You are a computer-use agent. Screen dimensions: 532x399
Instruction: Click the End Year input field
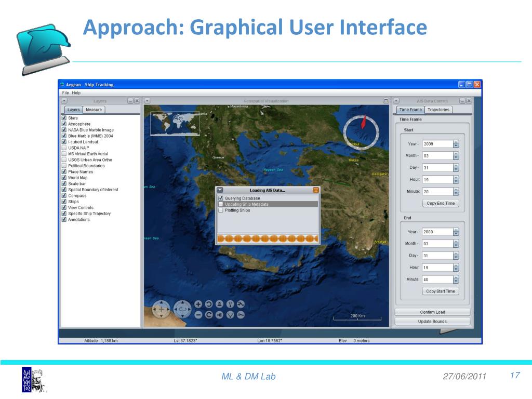coord(437,232)
